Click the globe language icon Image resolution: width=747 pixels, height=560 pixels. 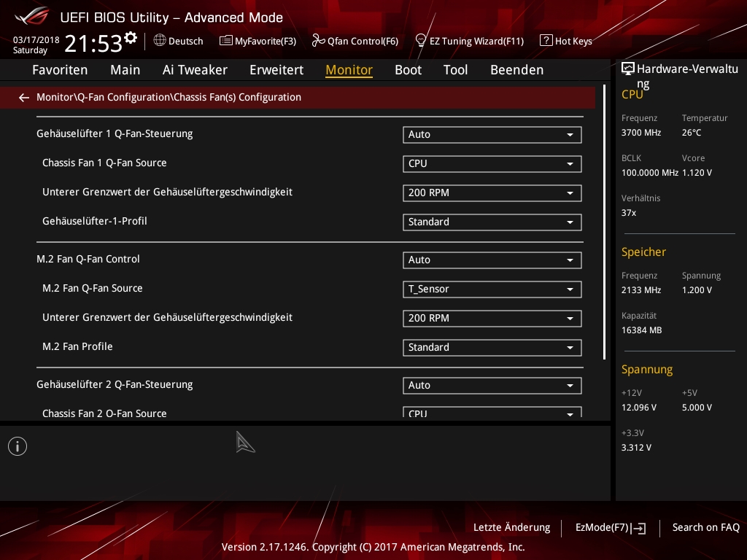160,41
